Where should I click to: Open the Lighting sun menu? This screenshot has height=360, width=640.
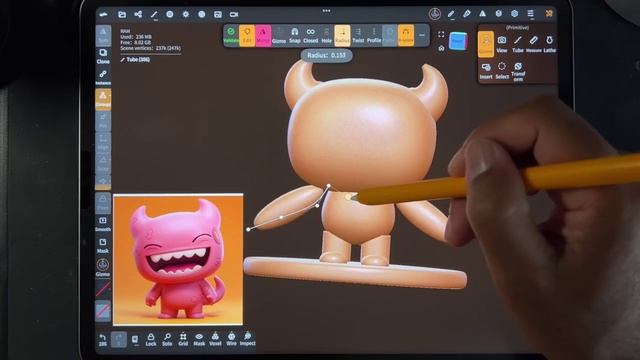tap(186, 14)
